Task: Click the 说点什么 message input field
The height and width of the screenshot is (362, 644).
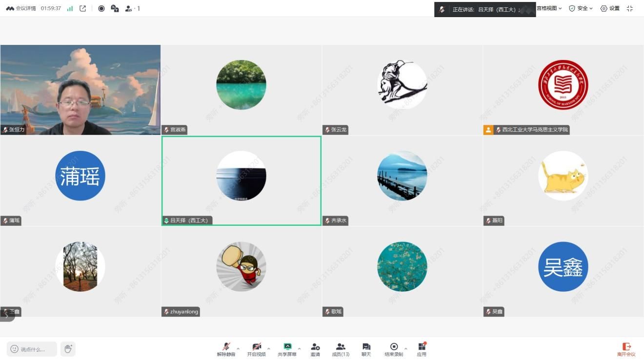Action: pyautogui.click(x=32, y=349)
